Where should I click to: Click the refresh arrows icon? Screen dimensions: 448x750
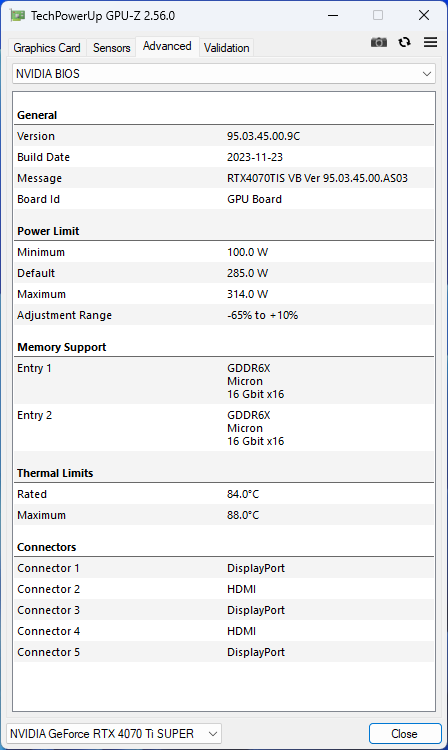(x=404, y=42)
